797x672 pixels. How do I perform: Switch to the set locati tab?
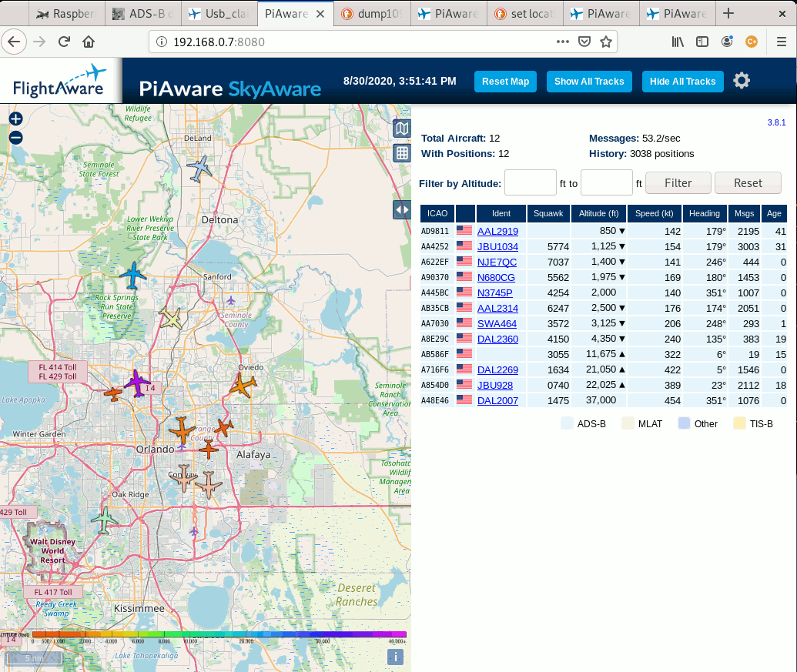coord(524,14)
